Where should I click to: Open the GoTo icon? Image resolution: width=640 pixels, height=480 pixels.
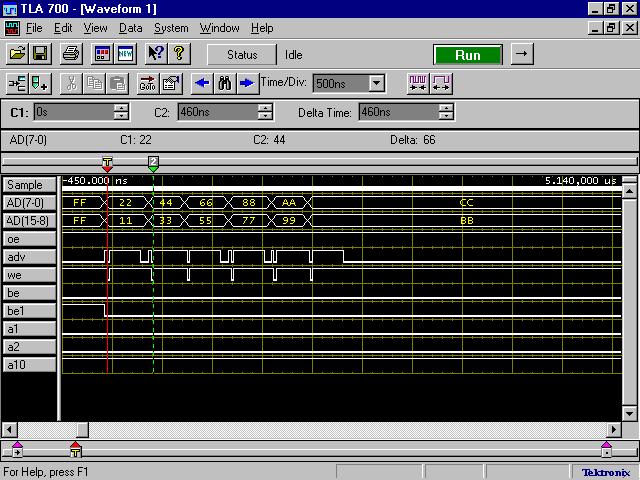(148, 83)
